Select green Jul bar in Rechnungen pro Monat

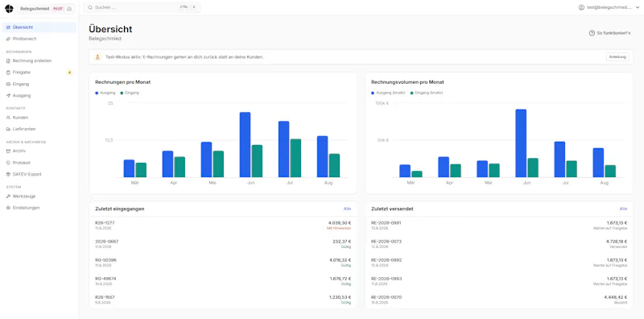(295, 158)
